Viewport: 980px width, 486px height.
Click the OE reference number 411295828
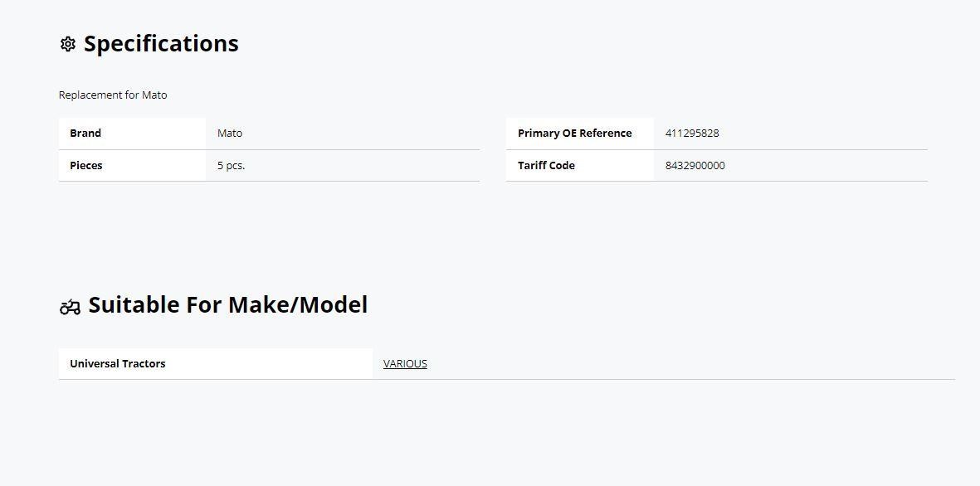(x=692, y=133)
